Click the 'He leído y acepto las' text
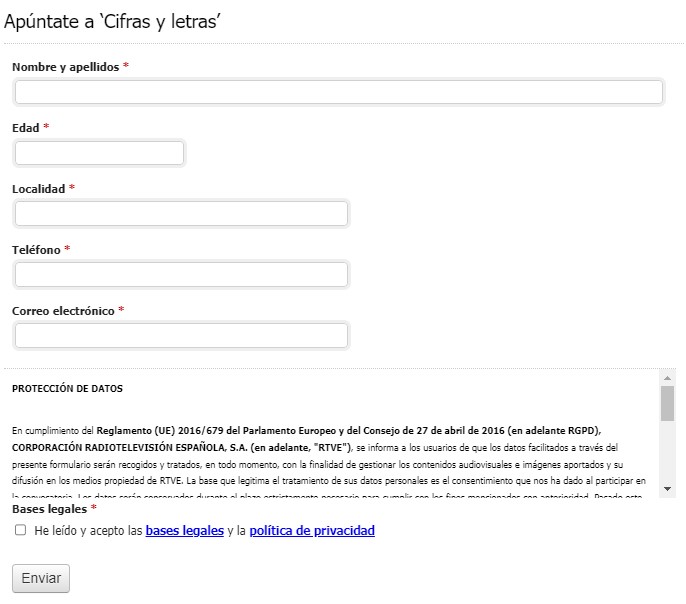Screen dimensions: 686x604 click(88, 531)
